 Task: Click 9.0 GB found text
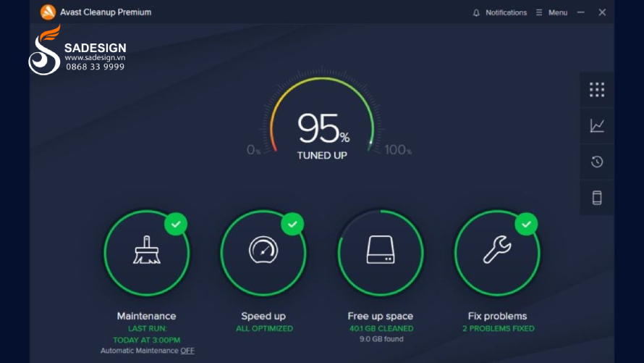click(x=381, y=339)
